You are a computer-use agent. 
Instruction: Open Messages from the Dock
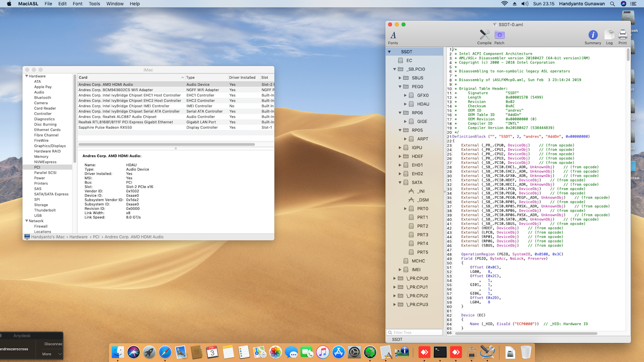point(291,352)
